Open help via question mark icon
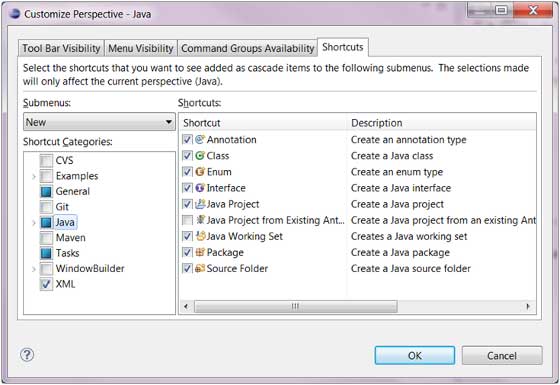This screenshot has height=385, width=560. click(27, 355)
